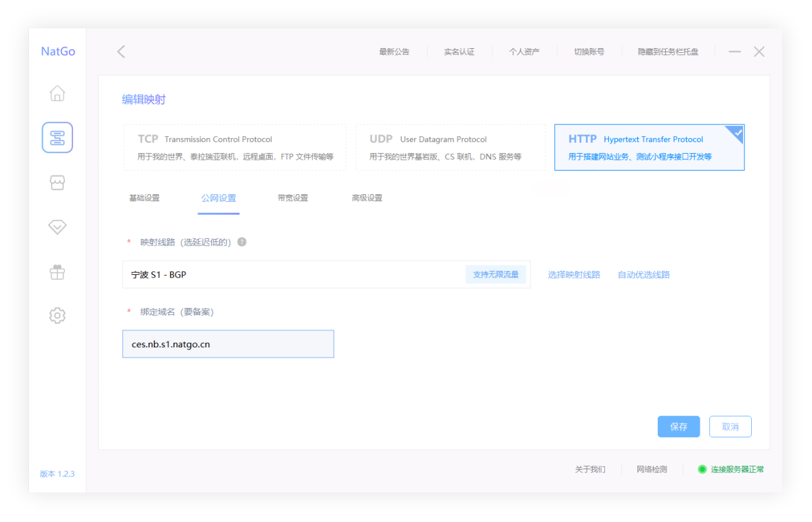Switch to the 带宽设置 tab

pyautogui.click(x=292, y=198)
